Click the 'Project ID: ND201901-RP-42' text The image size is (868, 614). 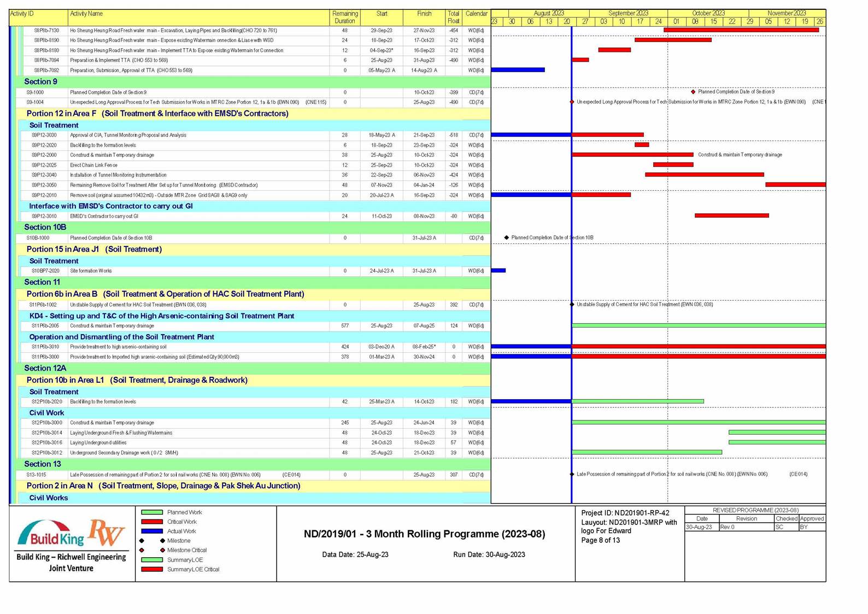click(625, 513)
